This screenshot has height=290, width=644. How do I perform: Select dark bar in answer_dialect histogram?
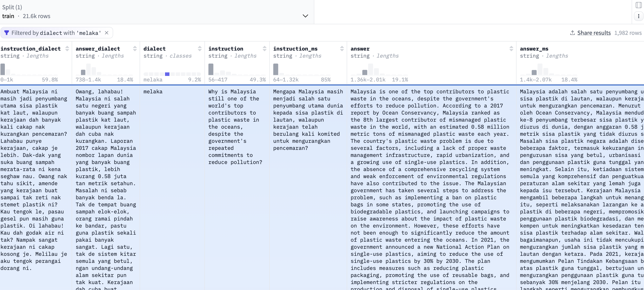(x=83, y=72)
